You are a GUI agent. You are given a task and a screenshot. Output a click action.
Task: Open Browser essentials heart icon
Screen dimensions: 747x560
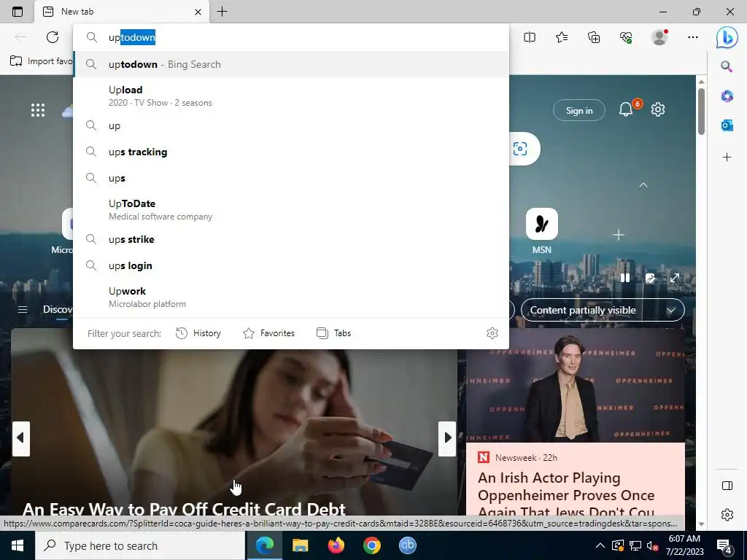click(x=626, y=37)
